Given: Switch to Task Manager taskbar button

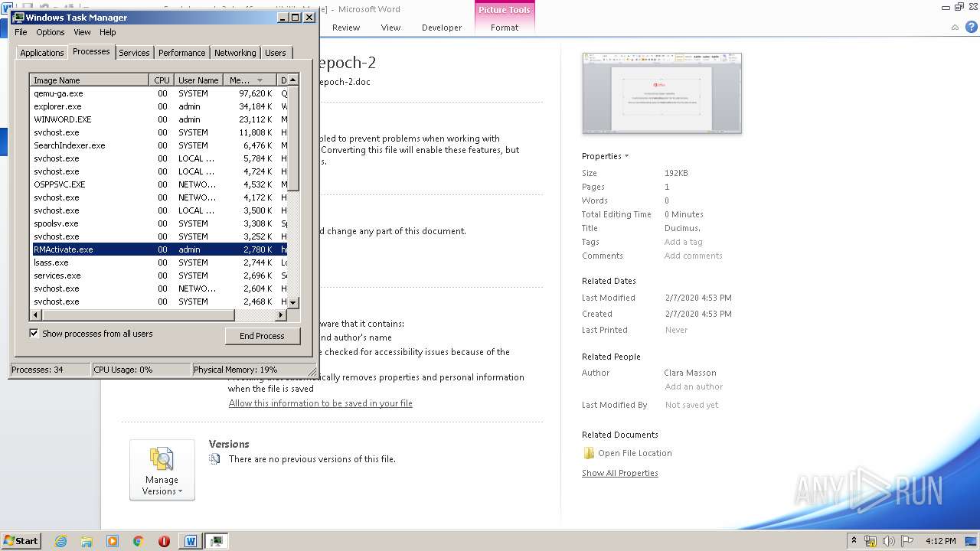Looking at the screenshot, I should pos(217,541).
